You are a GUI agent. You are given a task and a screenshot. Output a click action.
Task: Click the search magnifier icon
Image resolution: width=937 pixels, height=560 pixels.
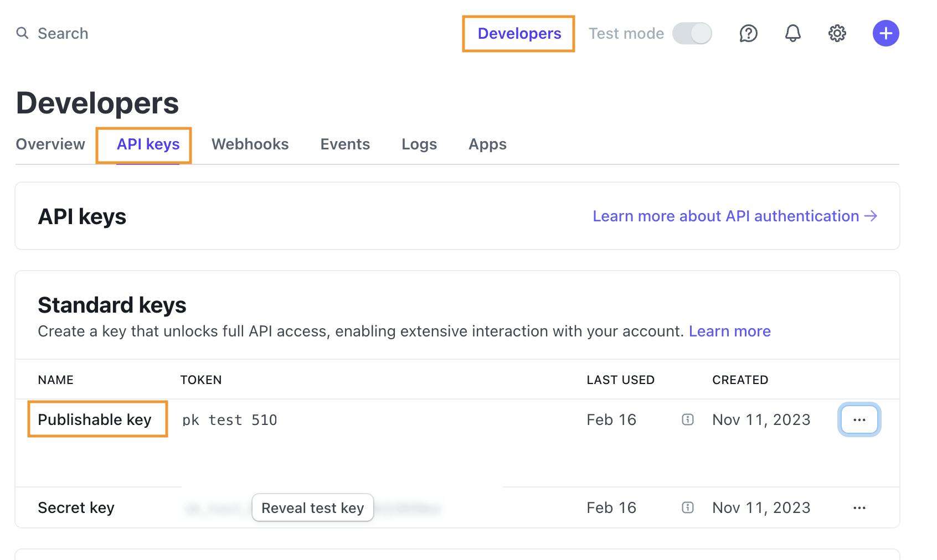click(x=22, y=33)
